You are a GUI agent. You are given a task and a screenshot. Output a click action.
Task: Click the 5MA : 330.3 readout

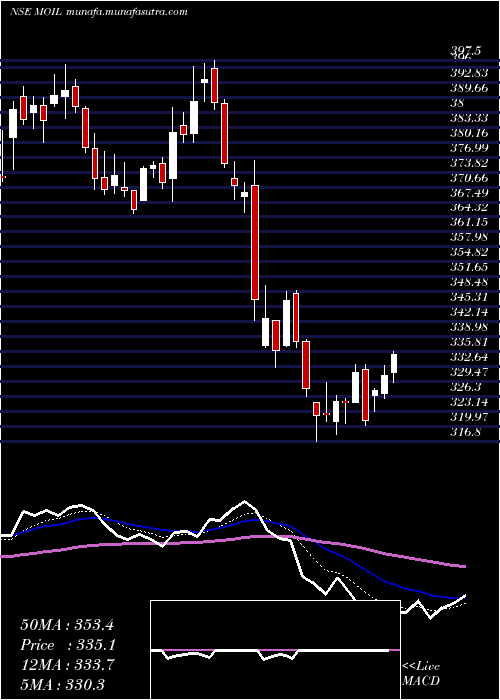point(62,685)
